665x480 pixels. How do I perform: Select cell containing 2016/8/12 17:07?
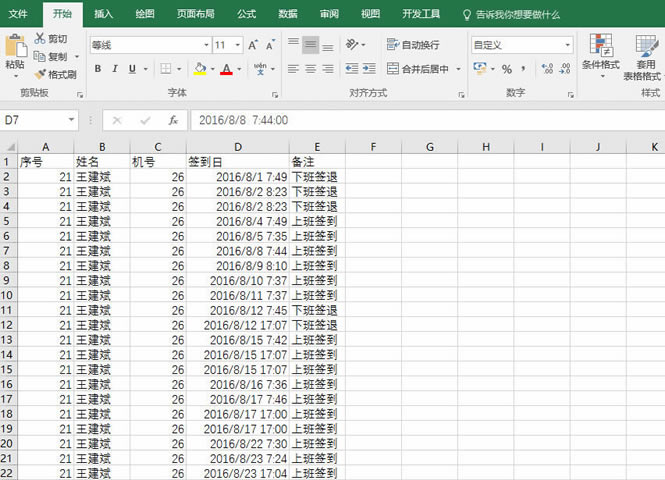click(x=238, y=325)
